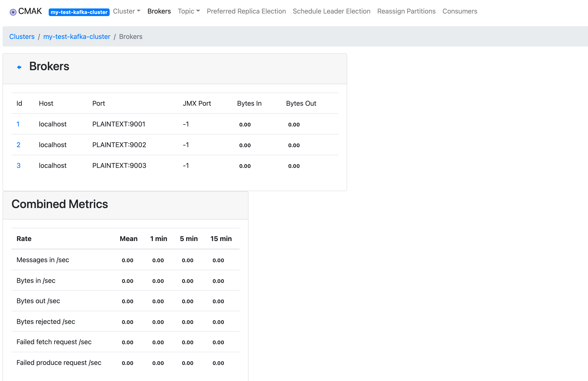Click the Bytes In column header

pos(249,103)
